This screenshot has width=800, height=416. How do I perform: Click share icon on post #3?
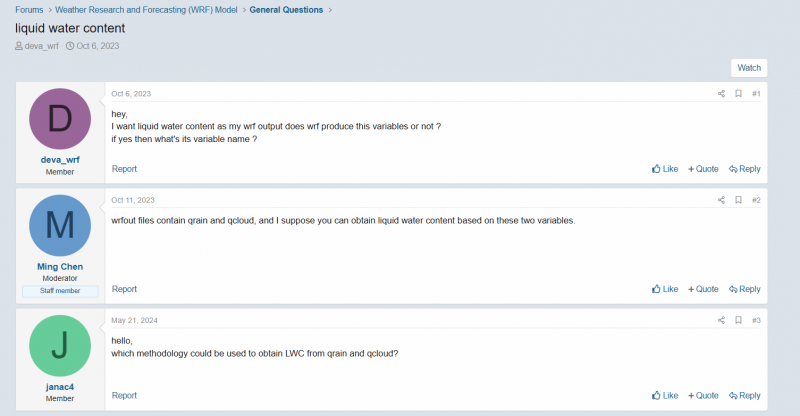pos(721,320)
